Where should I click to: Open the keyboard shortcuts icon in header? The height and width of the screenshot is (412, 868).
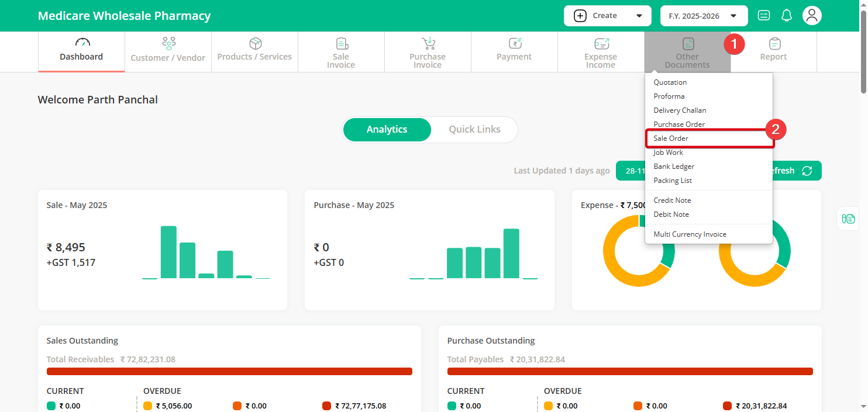(x=764, y=16)
